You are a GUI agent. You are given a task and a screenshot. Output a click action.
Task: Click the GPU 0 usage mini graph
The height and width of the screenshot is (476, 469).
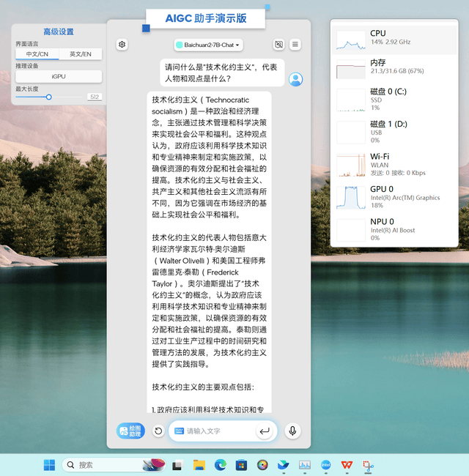[351, 197]
